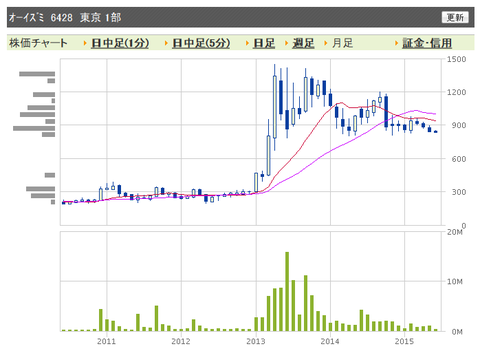Click the 300 price axis label
The width and height of the screenshot is (480, 362).
[459, 192]
